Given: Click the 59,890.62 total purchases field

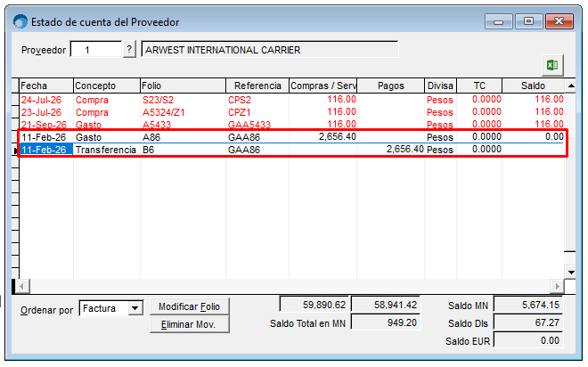Looking at the screenshot, I should coord(315,305).
